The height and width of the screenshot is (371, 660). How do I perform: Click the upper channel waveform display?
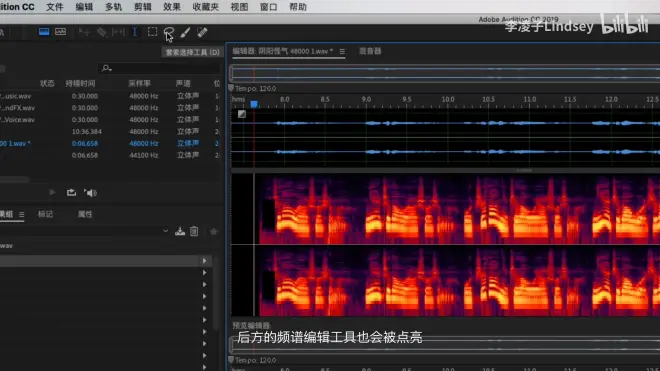pos(445,123)
